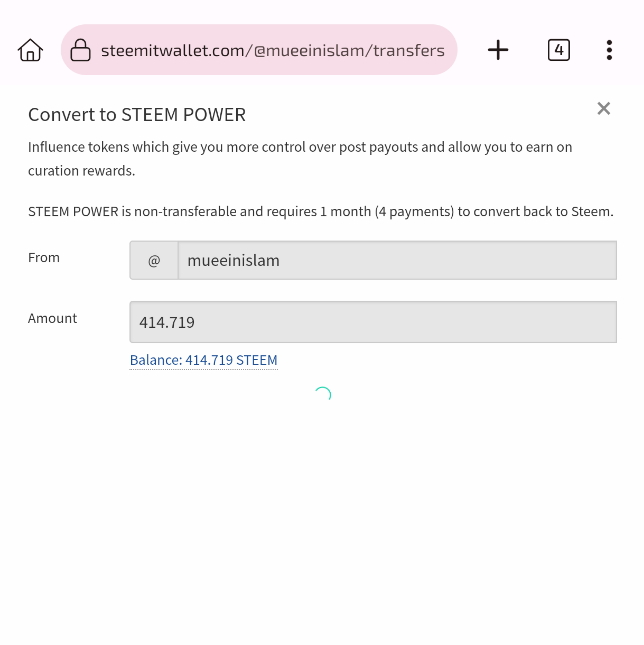This screenshot has height=645, width=644.
Task: Click the Influence tokens description paragraph
Action: coord(300,159)
